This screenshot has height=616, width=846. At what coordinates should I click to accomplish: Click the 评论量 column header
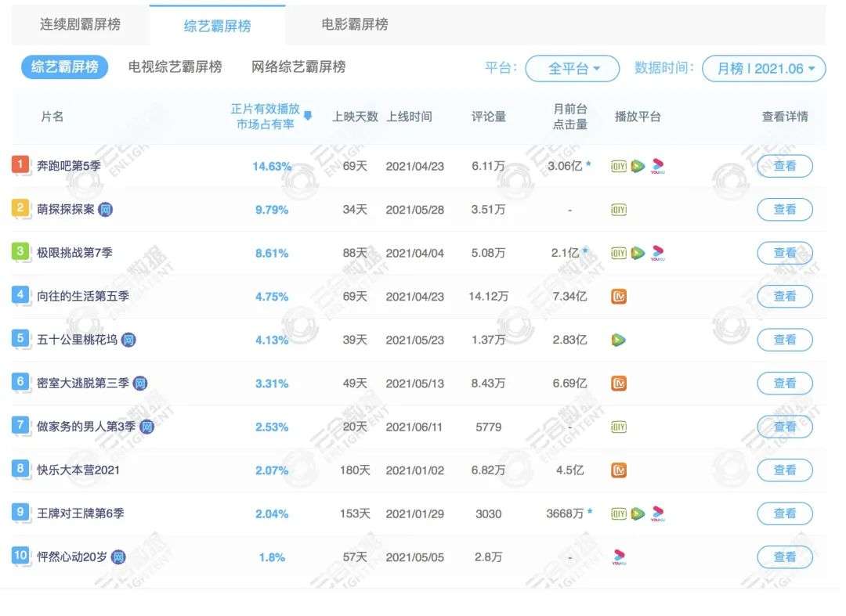tap(489, 117)
